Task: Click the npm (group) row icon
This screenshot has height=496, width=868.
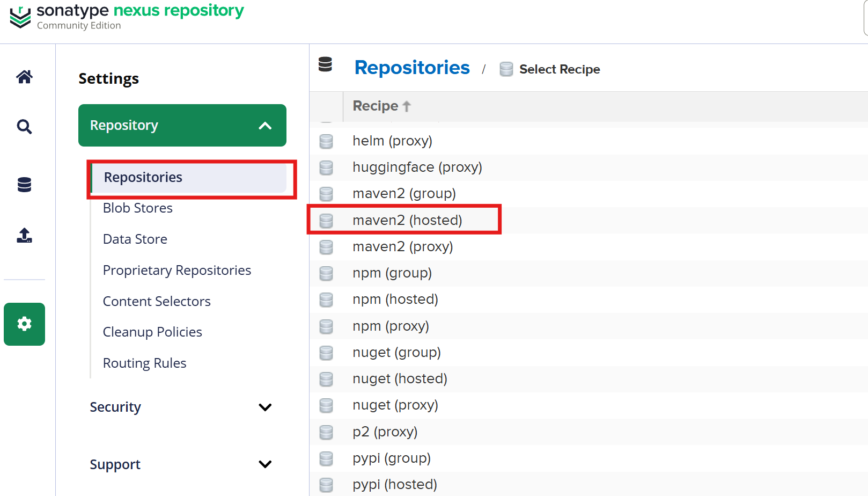Action: (326, 273)
